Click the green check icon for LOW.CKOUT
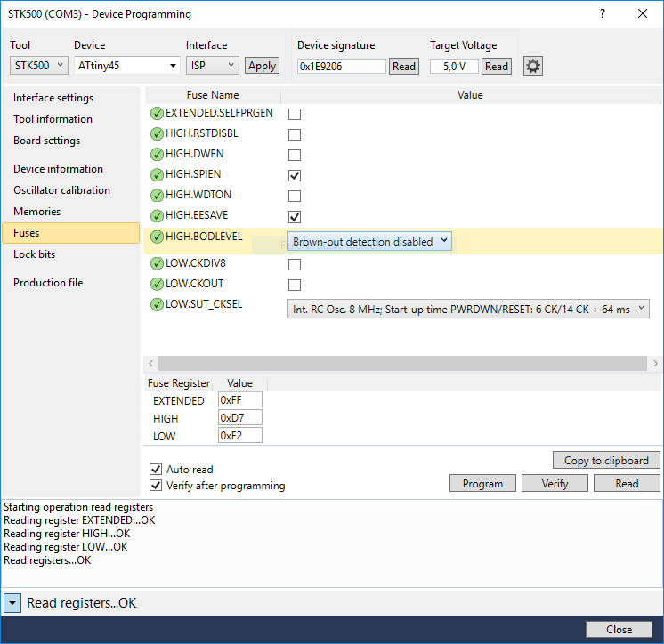 click(157, 284)
